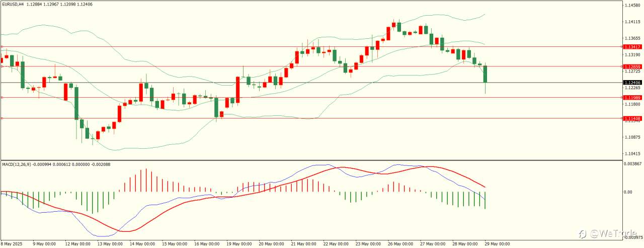Screen dimensions: 644x248
Task: Click the 0.003867 MACD scale value
Action: 633,164
